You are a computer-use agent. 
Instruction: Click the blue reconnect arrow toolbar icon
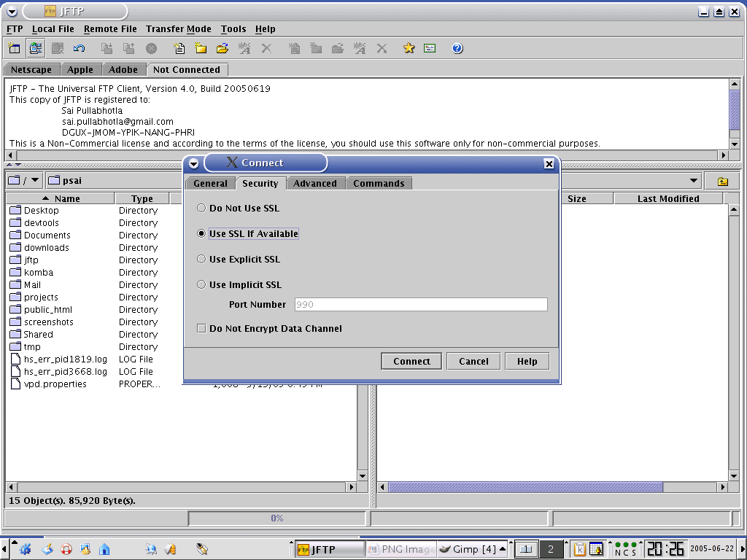pyautogui.click(x=79, y=48)
